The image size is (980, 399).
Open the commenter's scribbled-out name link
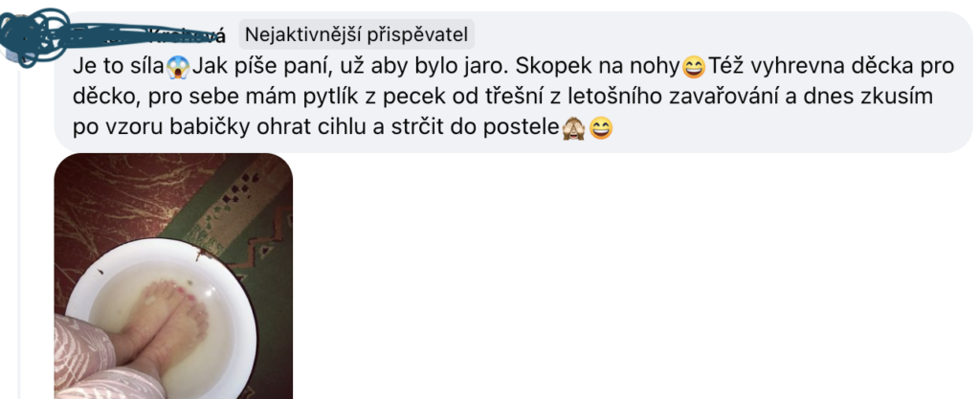point(148,35)
